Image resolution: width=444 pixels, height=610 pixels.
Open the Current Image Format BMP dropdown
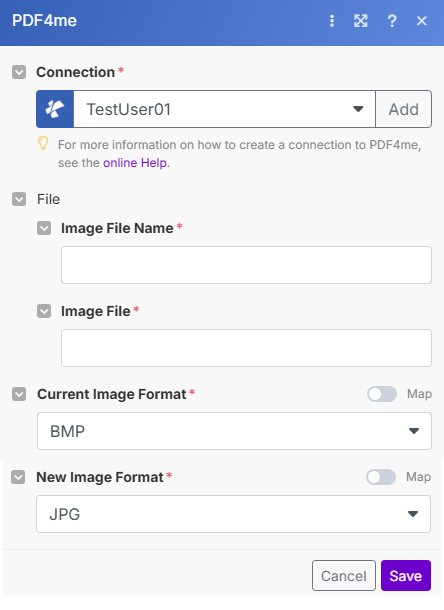(234, 431)
